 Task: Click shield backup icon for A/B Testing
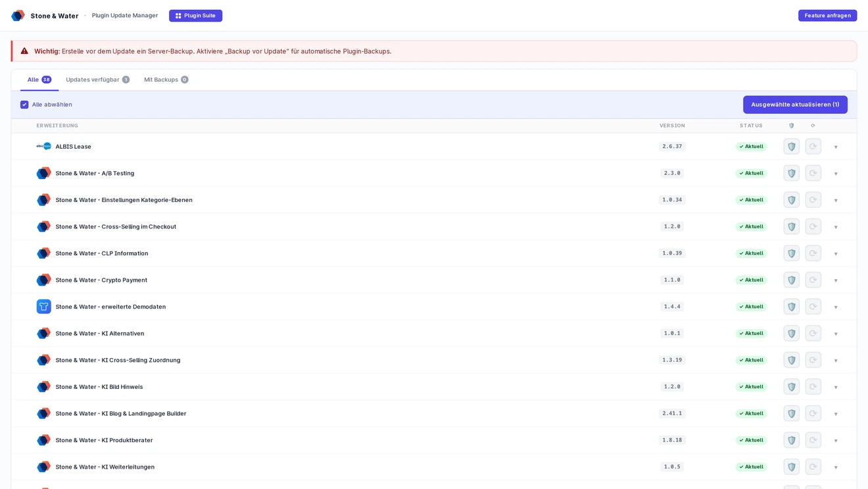point(792,173)
